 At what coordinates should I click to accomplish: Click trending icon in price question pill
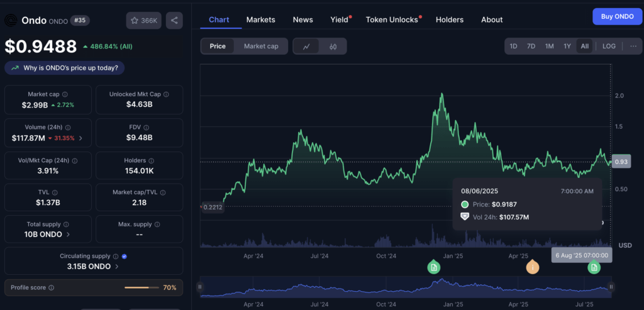(15, 68)
